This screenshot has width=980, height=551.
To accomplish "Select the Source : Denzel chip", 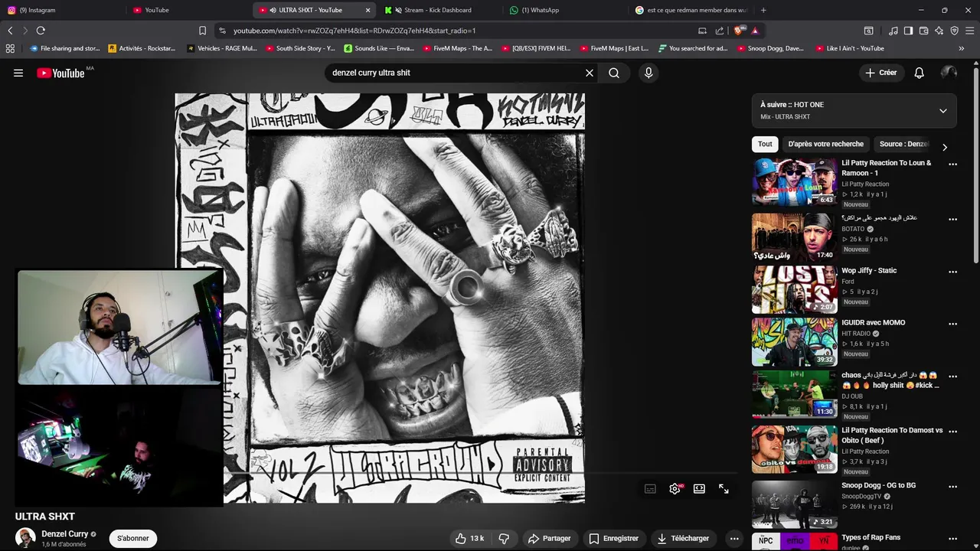I will pos(903,144).
